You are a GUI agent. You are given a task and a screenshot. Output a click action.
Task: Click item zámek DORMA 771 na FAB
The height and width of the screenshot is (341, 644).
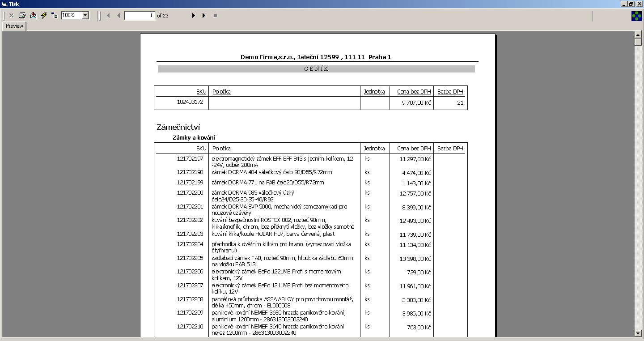pyautogui.click(x=268, y=182)
